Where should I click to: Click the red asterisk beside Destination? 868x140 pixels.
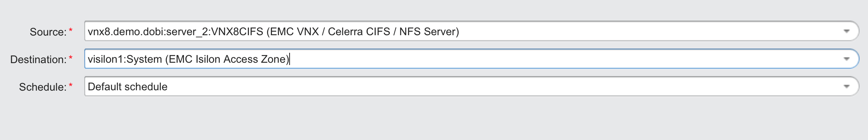(x=70, y=58)
